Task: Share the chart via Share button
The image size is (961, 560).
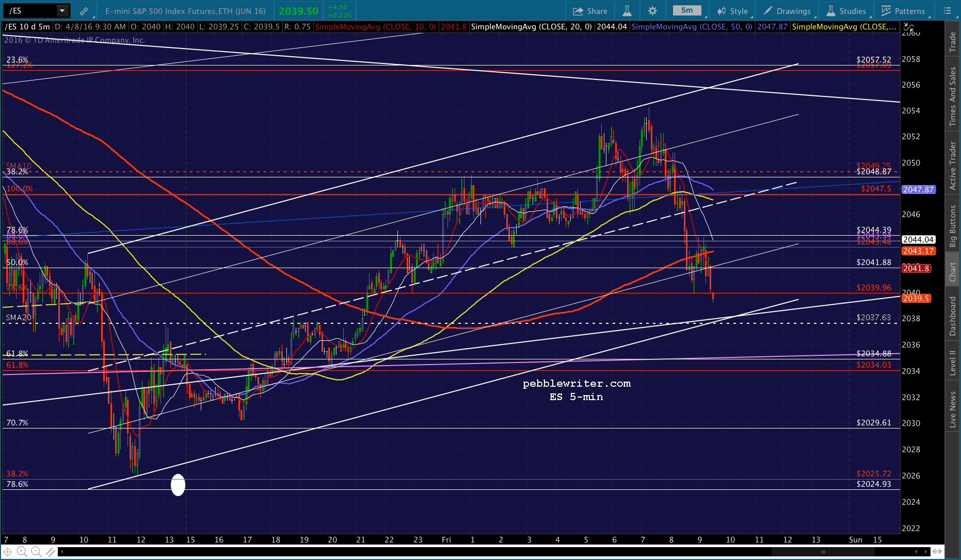Action: [590, 11]
